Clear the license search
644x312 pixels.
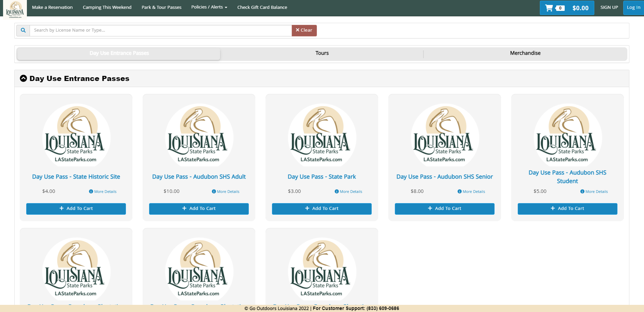304,30
